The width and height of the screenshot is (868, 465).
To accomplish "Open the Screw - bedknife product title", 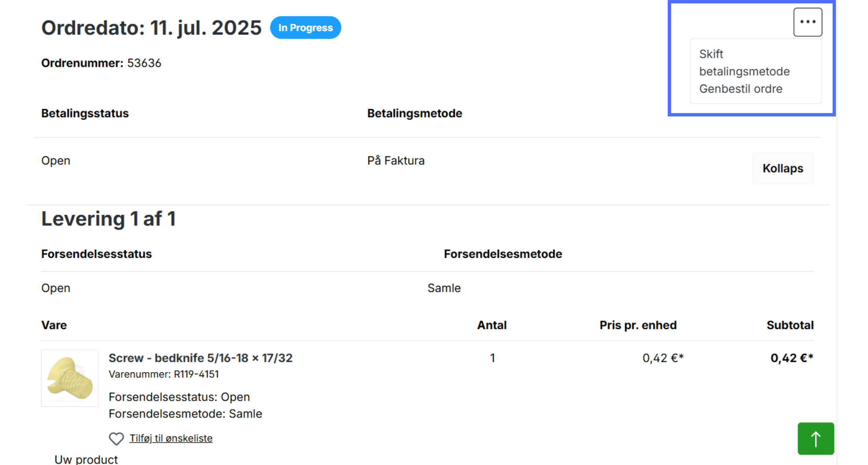I will (201, 358).
